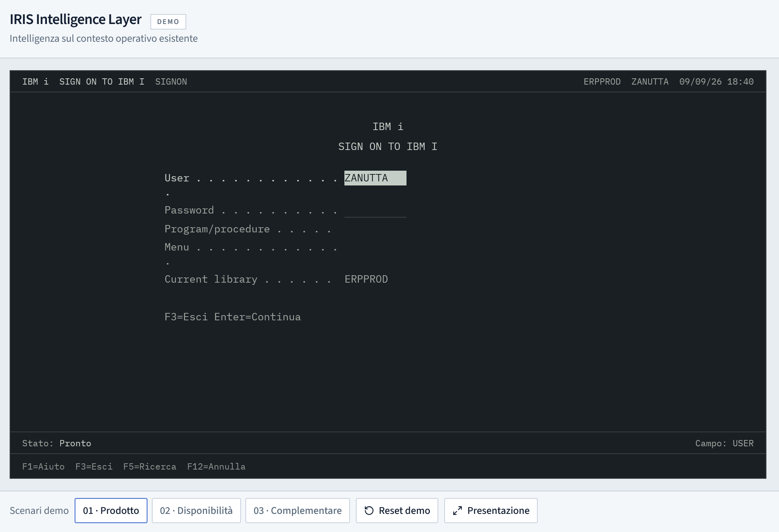The image size is (779, 532).
Task: Click F3=Esci in the bottom key bar
Action: [94, 467]
